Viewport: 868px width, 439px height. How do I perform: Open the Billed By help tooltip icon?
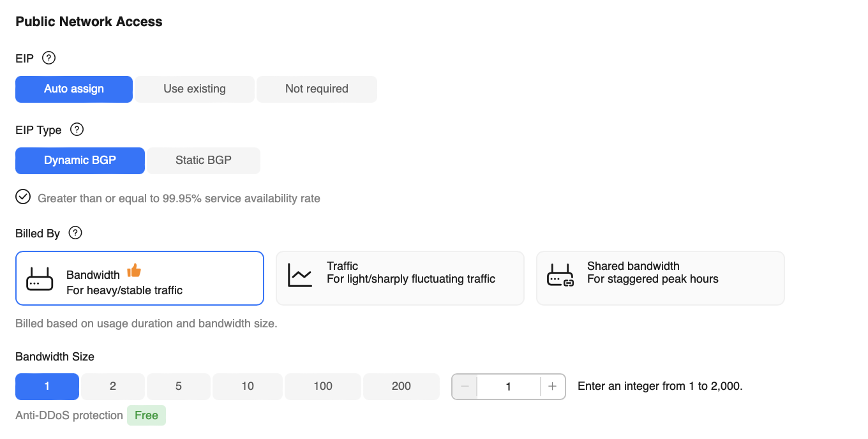pos(75,233)
